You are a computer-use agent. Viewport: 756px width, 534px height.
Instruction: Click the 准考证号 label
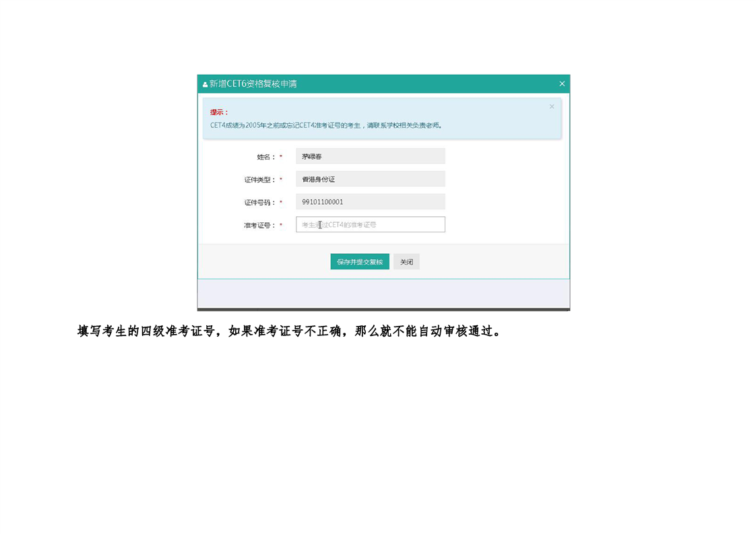pyautogui.click(x=260, y=226)
